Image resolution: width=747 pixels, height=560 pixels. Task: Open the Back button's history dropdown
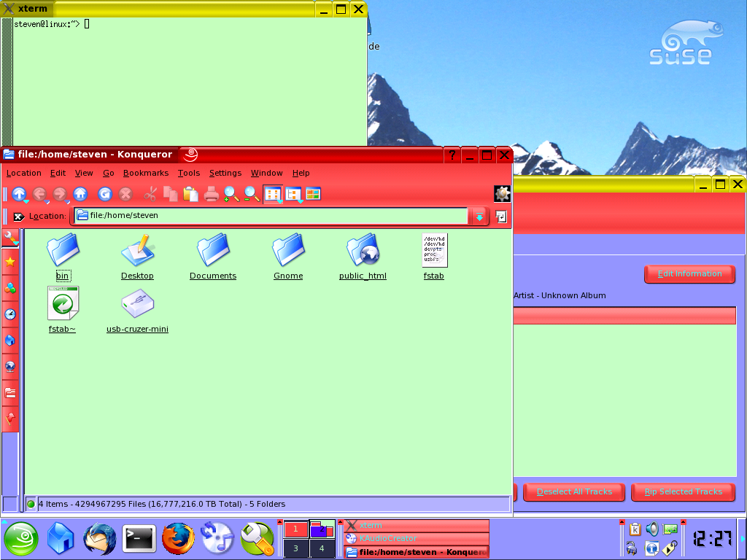pos(47,201)
